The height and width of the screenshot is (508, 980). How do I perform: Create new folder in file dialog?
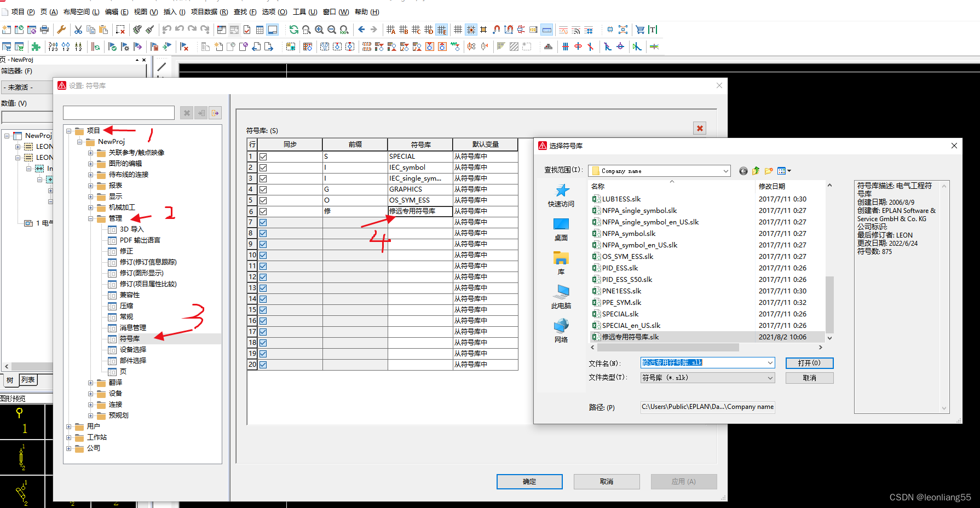click(769, 171)
